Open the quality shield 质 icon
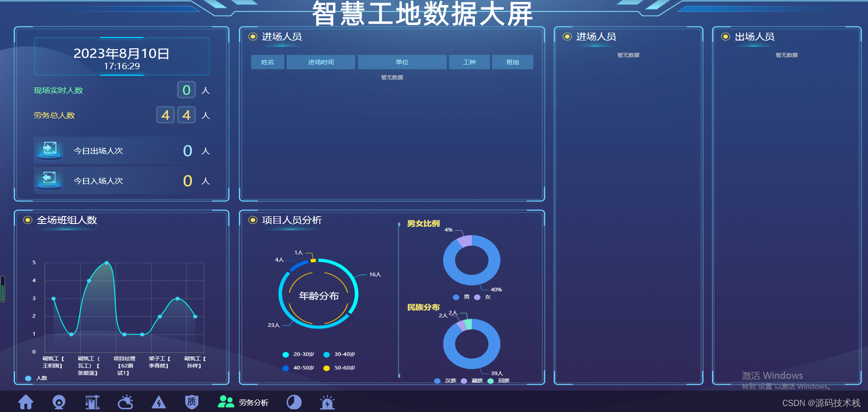Screen dimensions: 868x412 pos(192,402)
